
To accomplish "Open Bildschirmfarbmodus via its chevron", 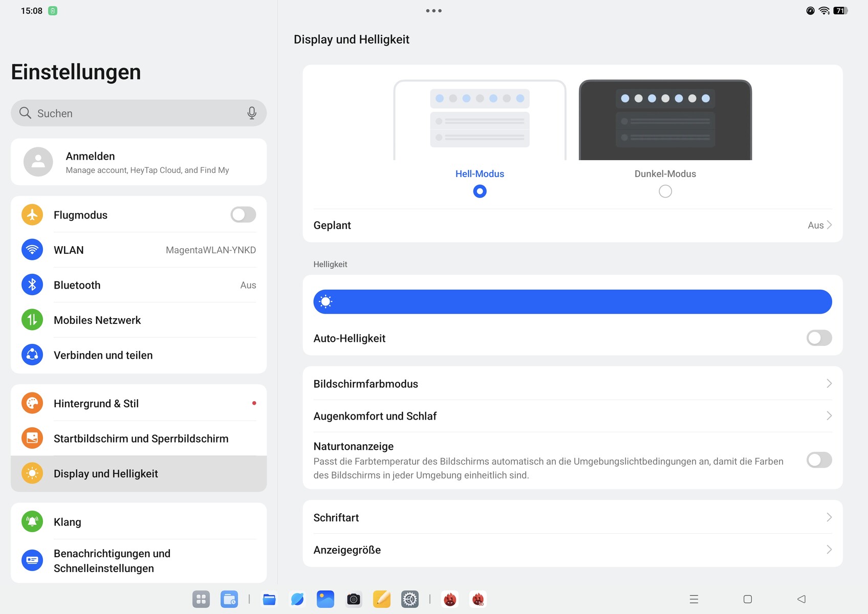I will coord(829,383).
